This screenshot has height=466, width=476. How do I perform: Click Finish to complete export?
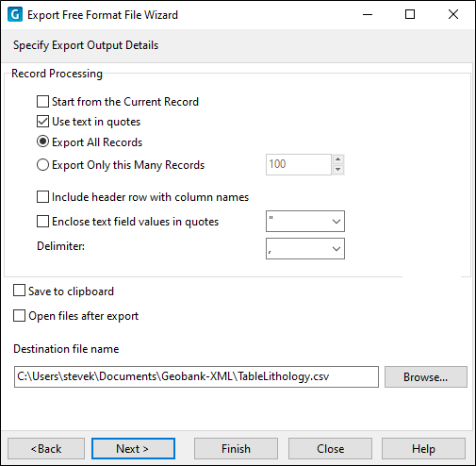tap(236, 449)
